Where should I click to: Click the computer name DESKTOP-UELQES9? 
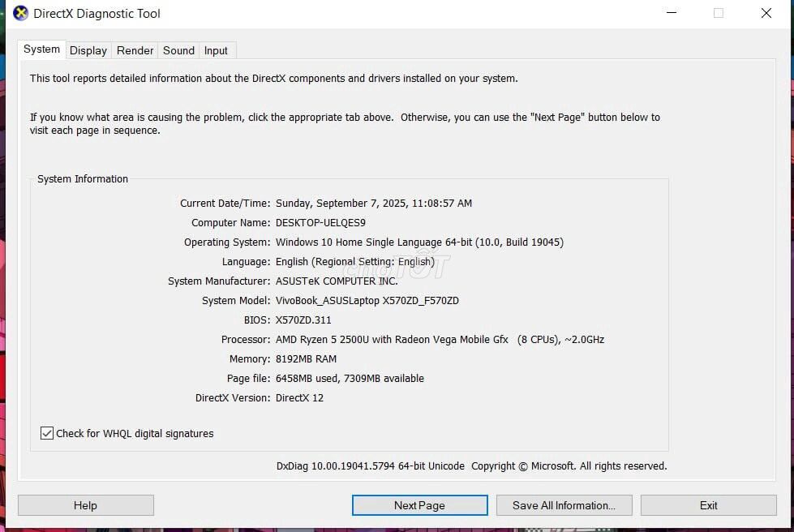(320, 223)
